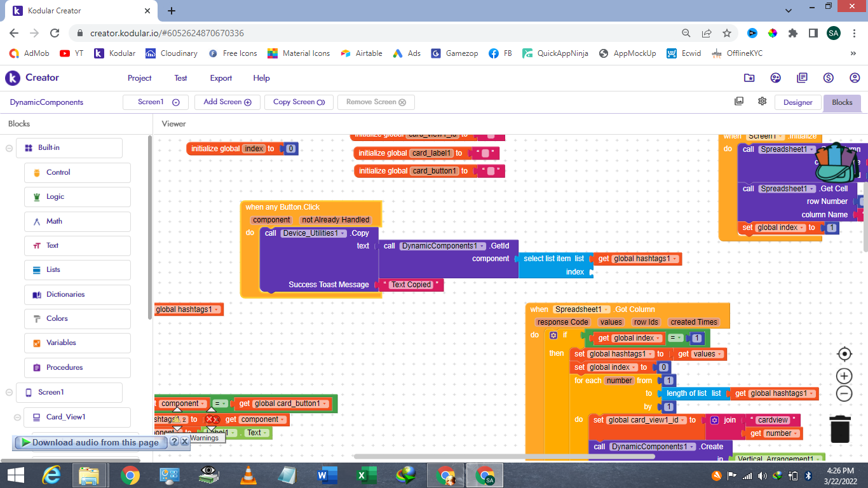The image size is (868, 488).
Task: Center workspace with the target icon
Action: pos(844,354)
